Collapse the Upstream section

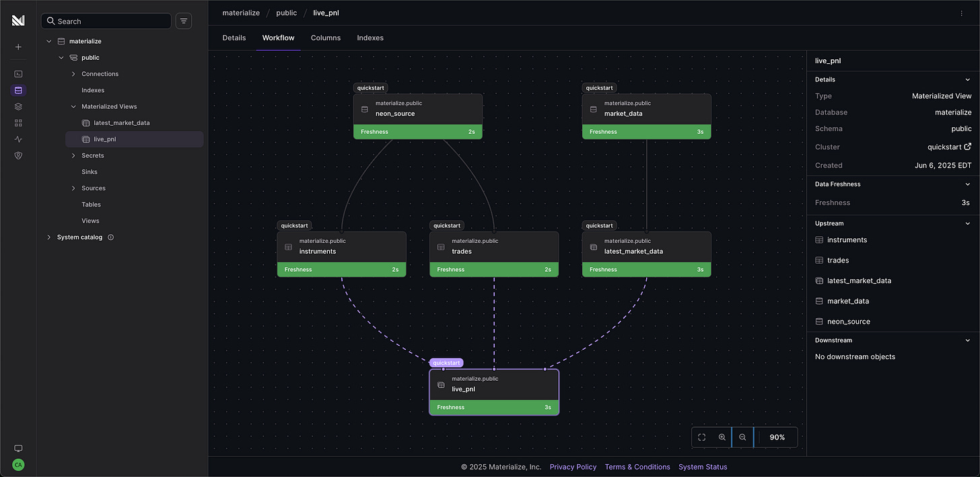(968, 223)
